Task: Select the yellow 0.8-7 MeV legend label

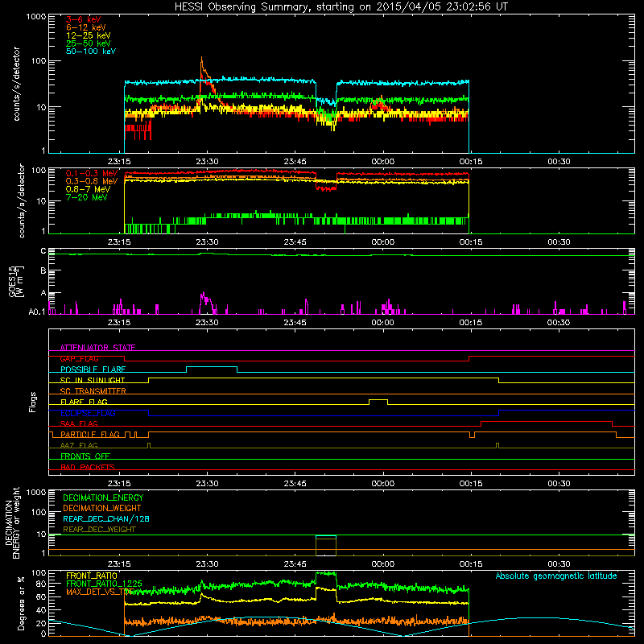Action: pyautogui.click(x=88, y=189)
